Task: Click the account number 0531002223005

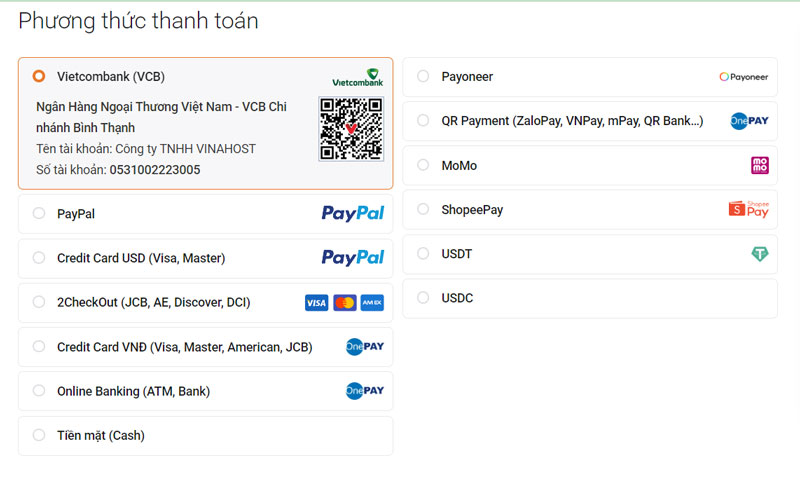Action: tap(155, 170)
